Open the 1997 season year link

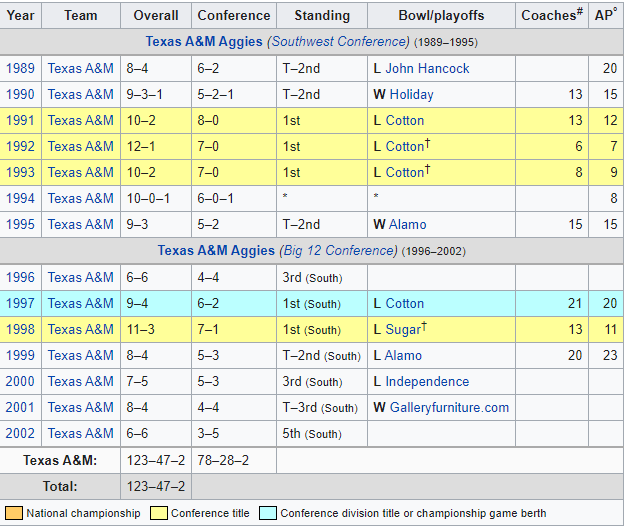tap(20, 303)
